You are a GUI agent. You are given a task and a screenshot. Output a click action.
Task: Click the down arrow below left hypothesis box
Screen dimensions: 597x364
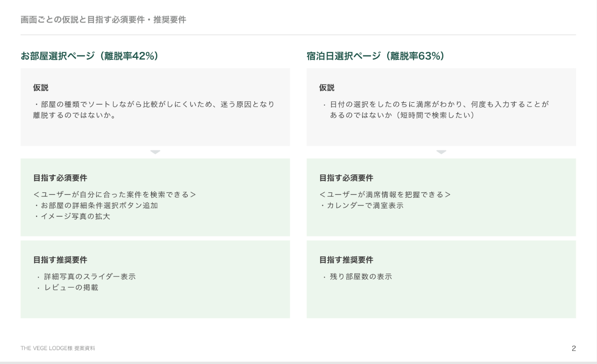tap(155, 152)
